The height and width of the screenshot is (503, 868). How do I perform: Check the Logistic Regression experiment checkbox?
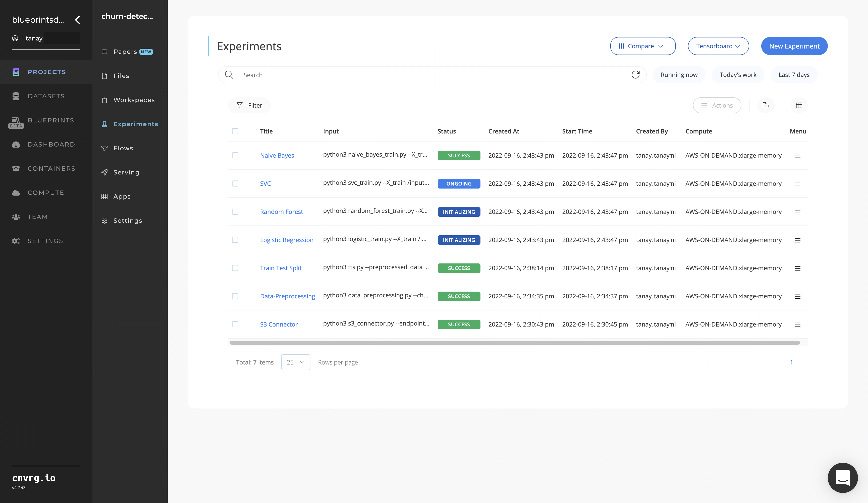235,240
